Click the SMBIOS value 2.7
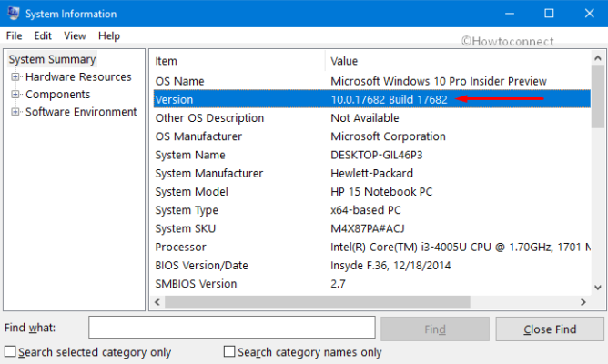Screen dimensions: 608x364 pos(338,284)
